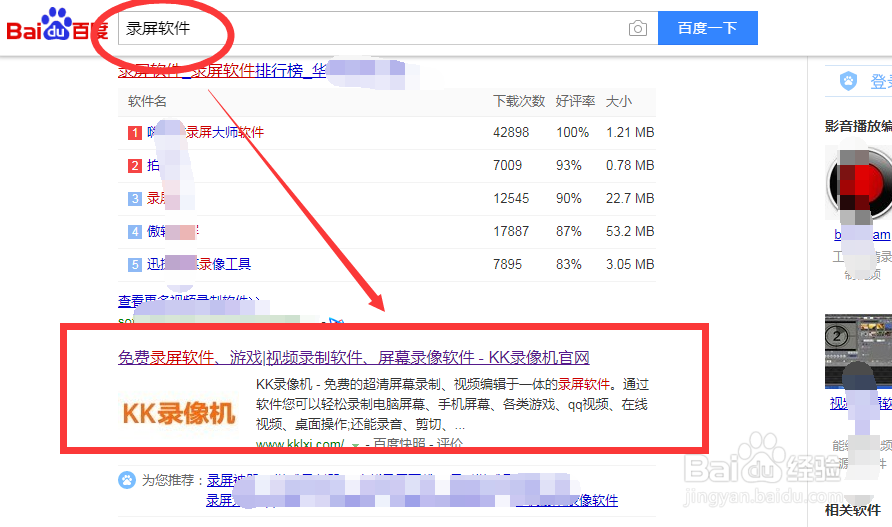Click the red record-button software thumbnail
Image resolution: width=892 pixels, height=527 pixels.
point(858,183)
